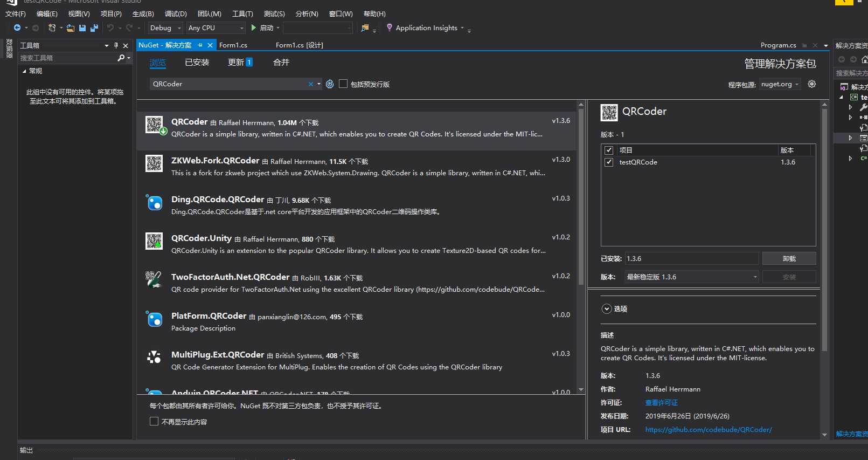Open the Tools menu

(x=242, y=14)
